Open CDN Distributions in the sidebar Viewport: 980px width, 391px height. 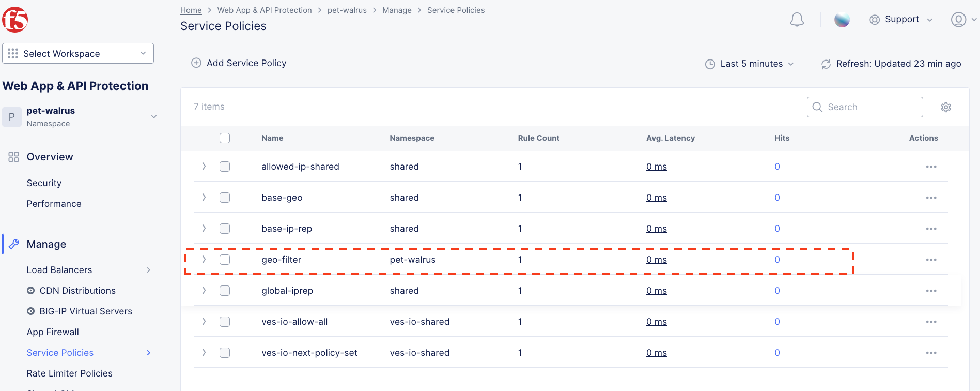[77, 291]
